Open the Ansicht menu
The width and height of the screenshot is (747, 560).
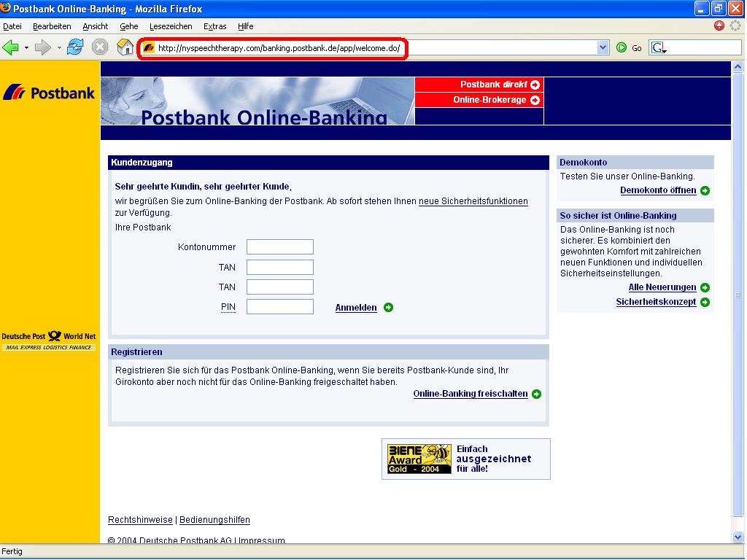[96, 26]
